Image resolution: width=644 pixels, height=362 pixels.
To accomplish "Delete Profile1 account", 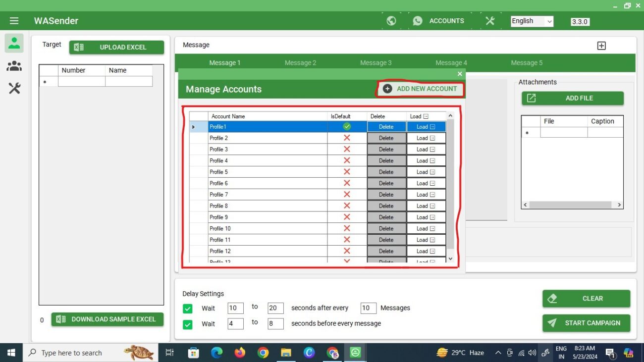I will click(386, 127).
